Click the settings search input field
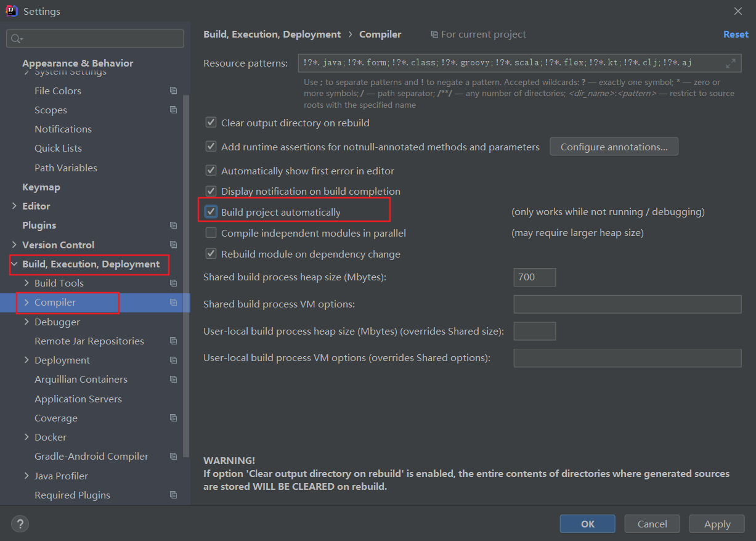Image resolution: width=756 pixels, height=541 pixels. pyautogui.click(x=95, y=38)
